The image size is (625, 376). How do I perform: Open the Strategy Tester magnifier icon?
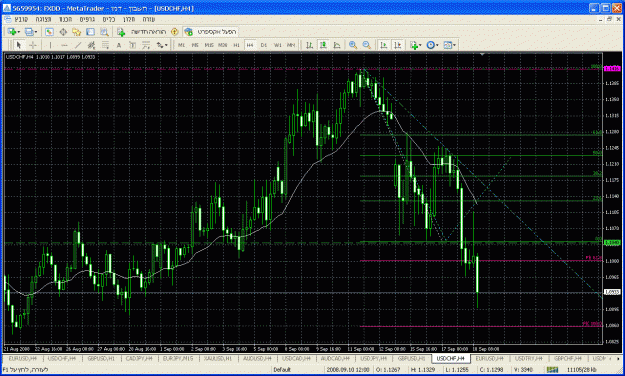[104, 31]
